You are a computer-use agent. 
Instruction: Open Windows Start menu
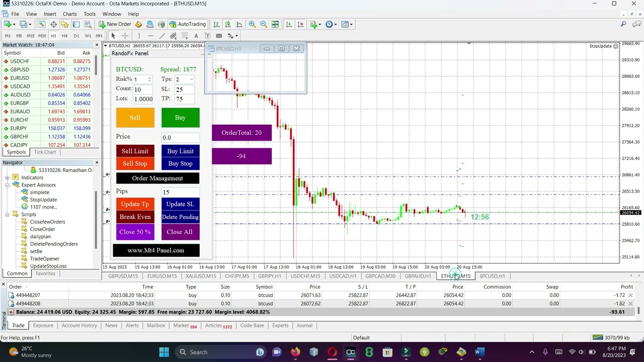[164, 352]
